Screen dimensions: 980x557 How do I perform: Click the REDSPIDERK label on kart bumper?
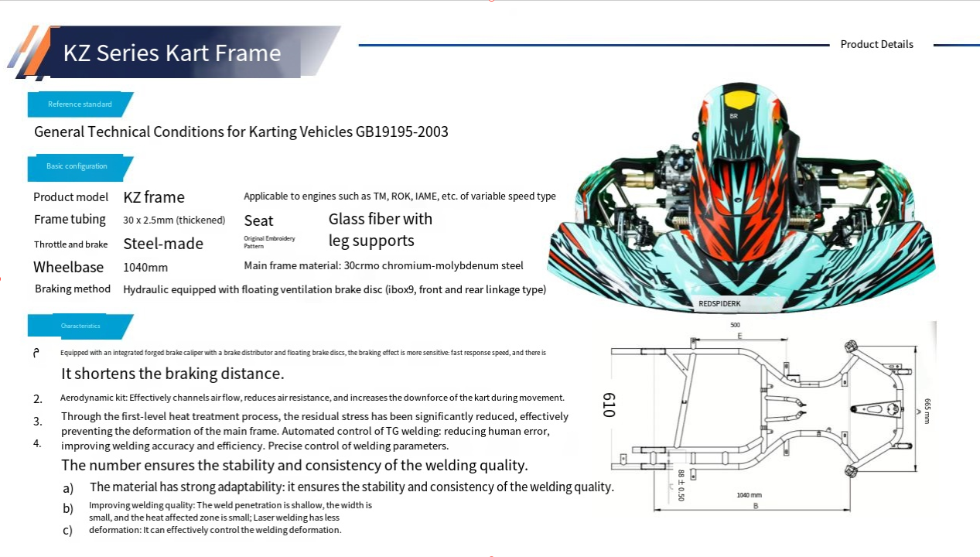[719, 304]
